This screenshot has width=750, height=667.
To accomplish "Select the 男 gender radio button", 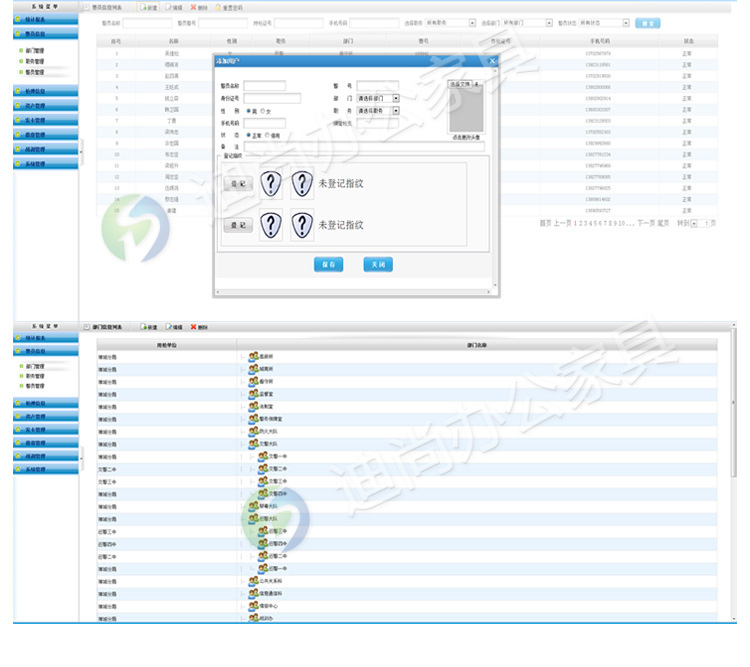I will 248,111.
